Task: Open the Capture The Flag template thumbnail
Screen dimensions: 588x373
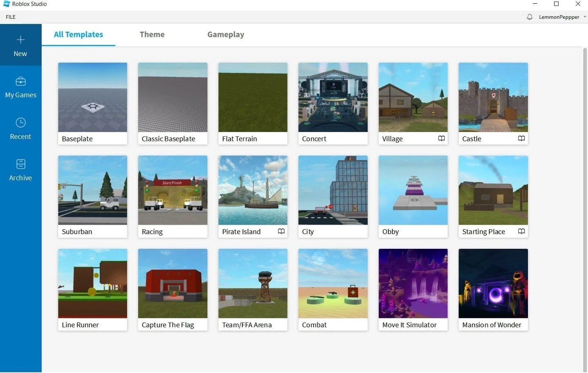Action: (173, 284)
